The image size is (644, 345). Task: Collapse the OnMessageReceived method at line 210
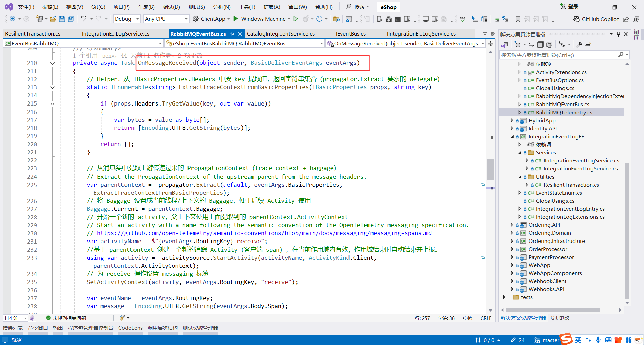[x=53, y=63]
